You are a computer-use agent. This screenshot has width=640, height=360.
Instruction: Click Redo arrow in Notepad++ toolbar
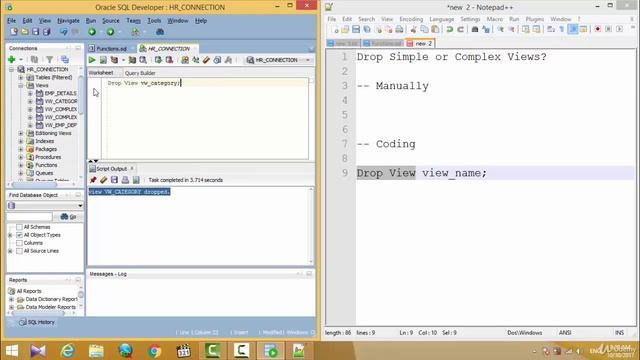460,29
